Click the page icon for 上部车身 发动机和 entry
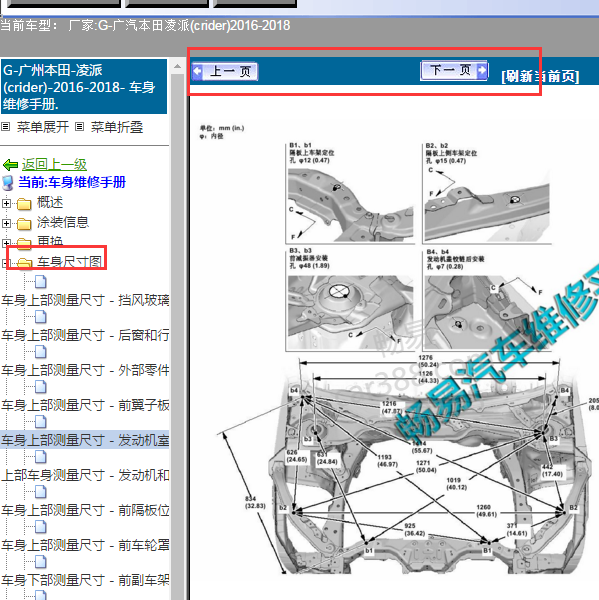The height and width of the screenshot is (600, 599). (x=41, y=457)
